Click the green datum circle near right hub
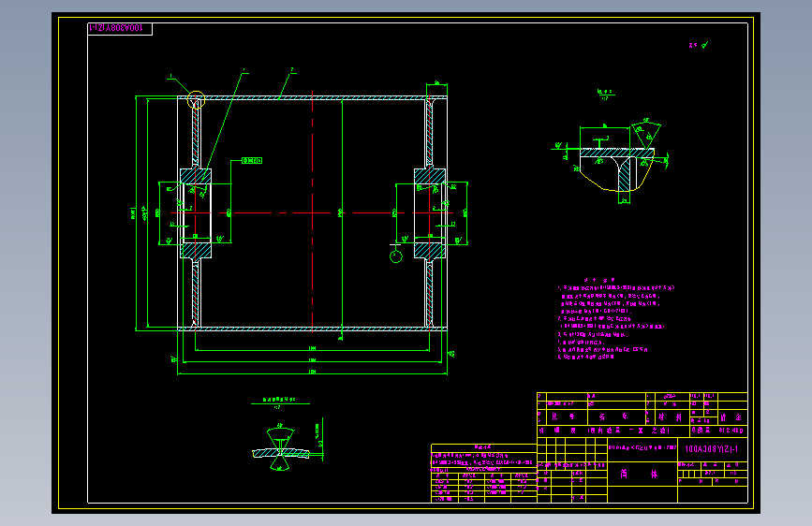The width and height of the screenshot is (812, 526). (x=395, y=256)
